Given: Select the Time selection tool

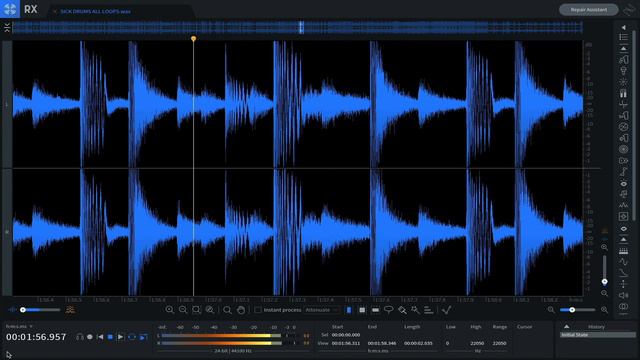Looking at the screenshot, I should [x=349, y=310].
